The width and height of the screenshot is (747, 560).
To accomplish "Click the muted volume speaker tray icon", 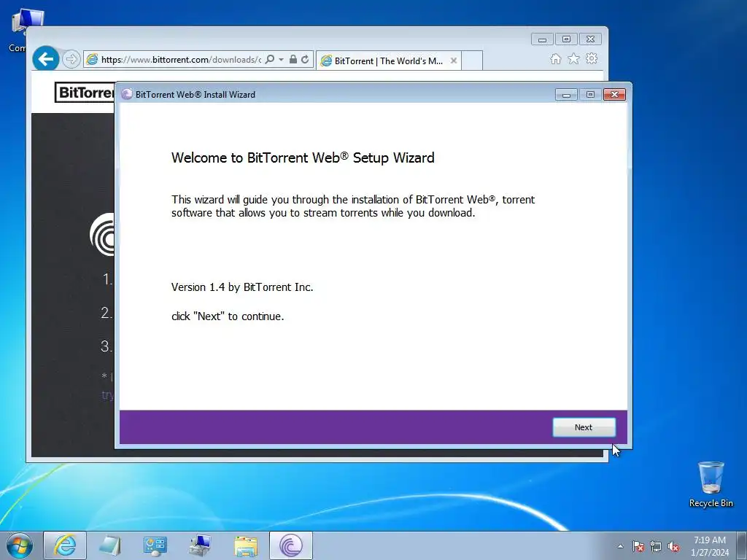I will coord(673,546).
